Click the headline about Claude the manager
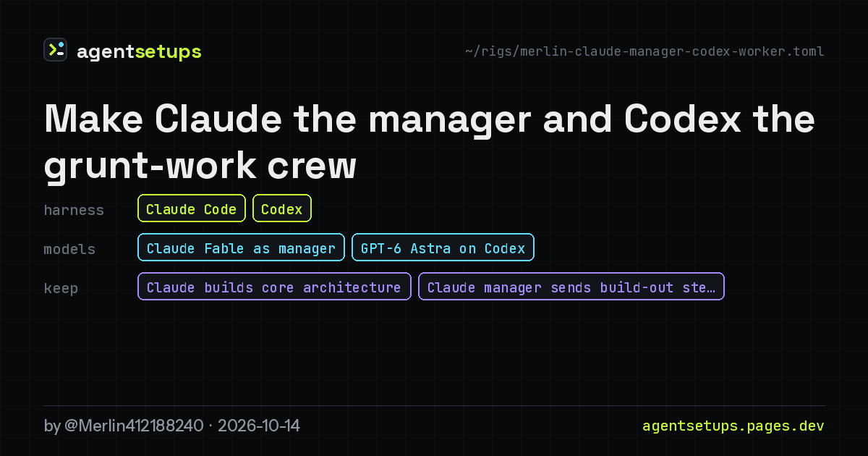 tap(430, 142)
